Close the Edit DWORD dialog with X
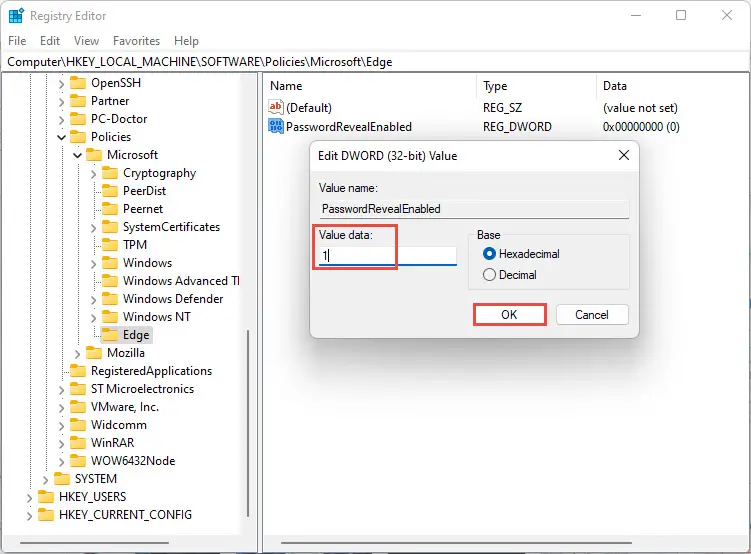Image resolution: width=751 pixels, height=554 pixels. 624,155
